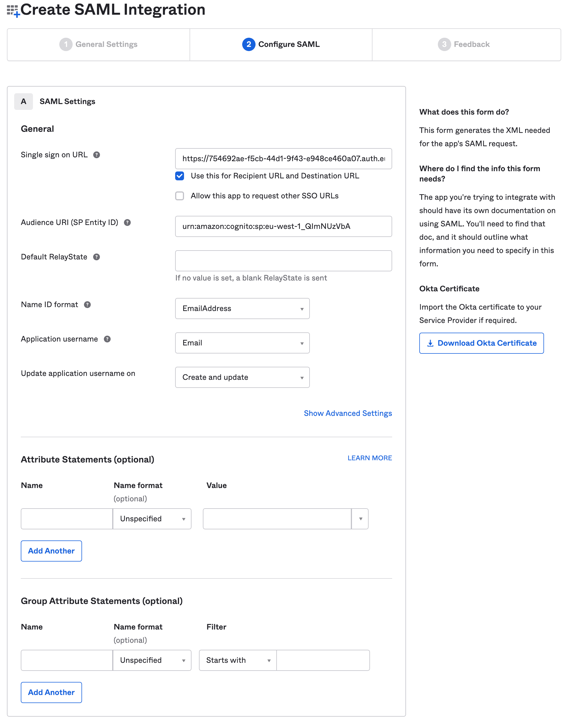Image resolution: width=572 pixels, height=728 pixels.
Task: Enable Allow this app to request other SSO URLs
Action: point(180,196)
